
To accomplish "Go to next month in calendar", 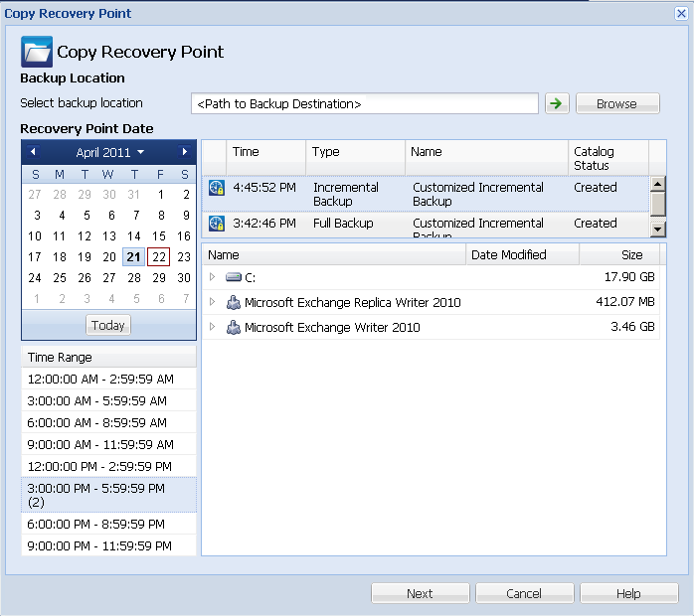I will tap(184, 152).
